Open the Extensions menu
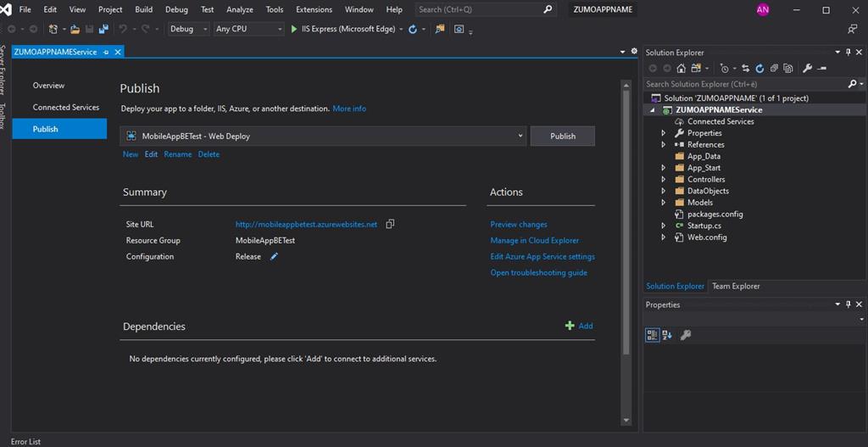 (314, 9)
